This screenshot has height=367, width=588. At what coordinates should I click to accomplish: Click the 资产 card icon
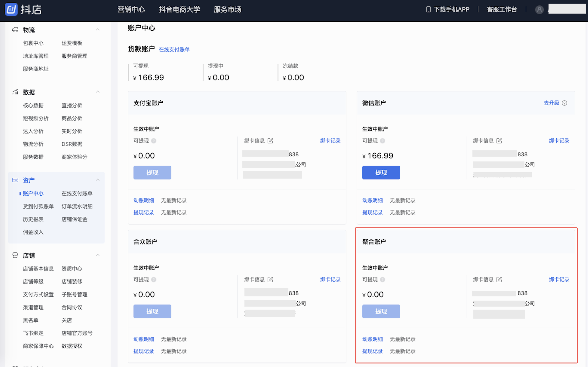(15, 180)
